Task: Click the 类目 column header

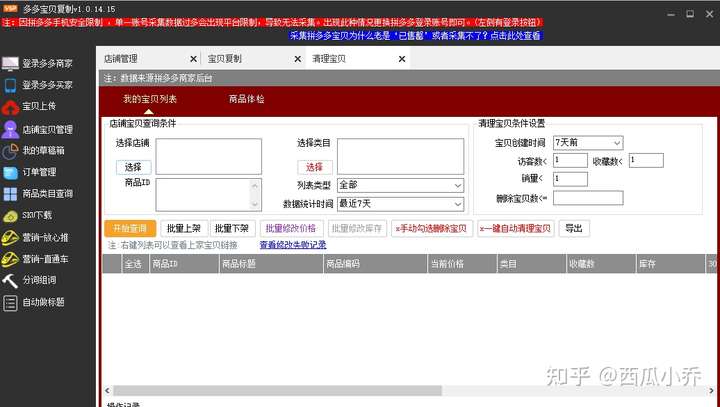Action: [532, 264]
